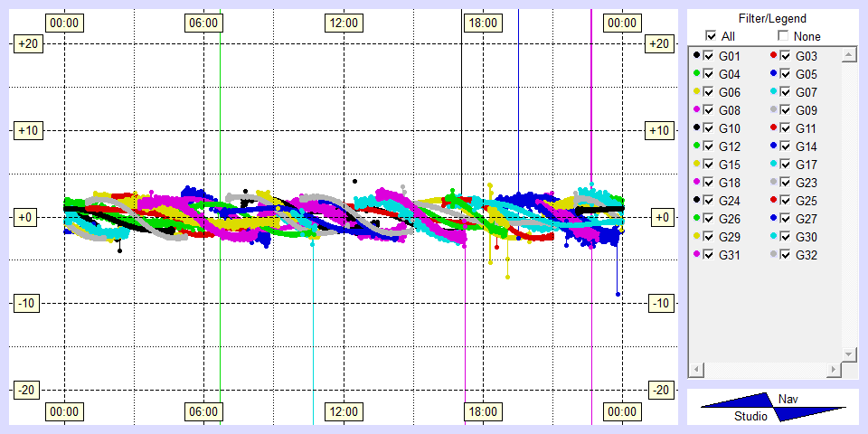
Task: Click the G08 magenta color dot
Action: click(696, 110)
